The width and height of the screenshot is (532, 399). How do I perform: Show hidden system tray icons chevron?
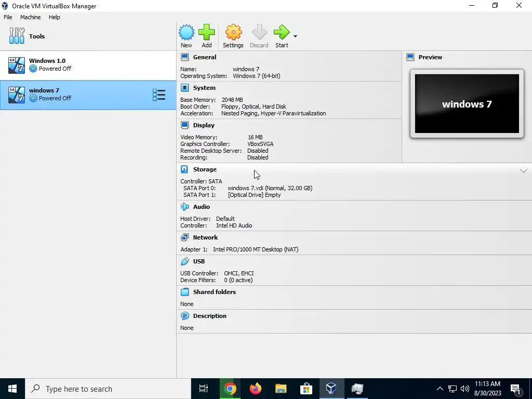point(440,389)
